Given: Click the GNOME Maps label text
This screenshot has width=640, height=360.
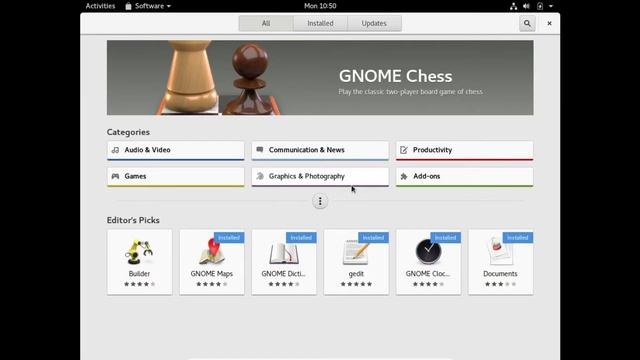Looking at the screenshot, I should 211,273.
